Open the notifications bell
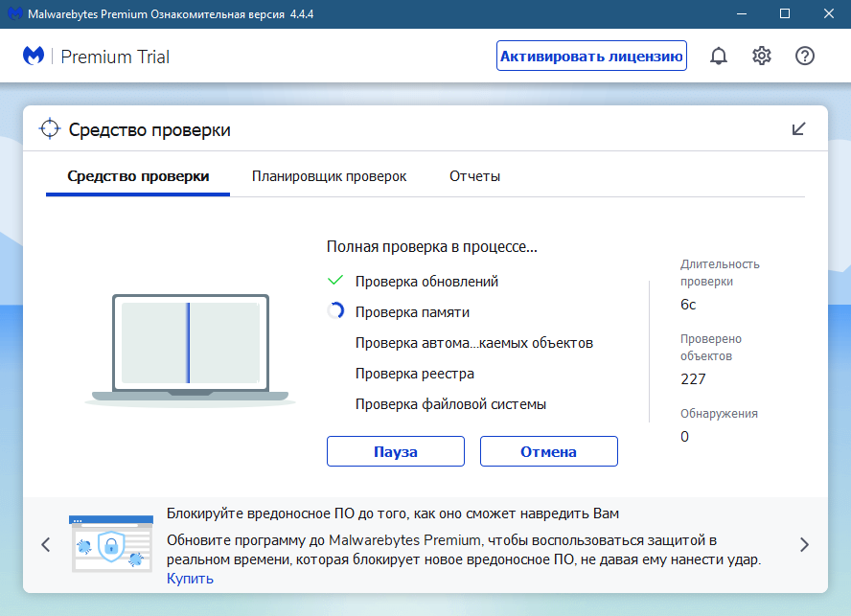This screenshot has height=616, width=851. tap(719, 56)
